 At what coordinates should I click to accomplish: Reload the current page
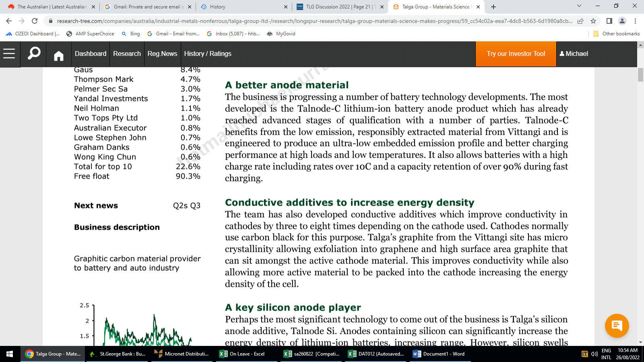pyautogui.click(x=35, y=21)
